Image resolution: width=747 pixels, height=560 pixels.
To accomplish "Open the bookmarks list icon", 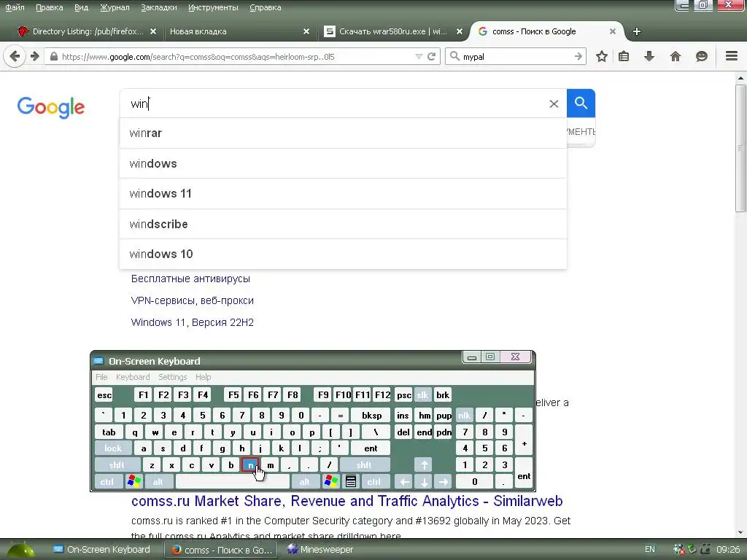I will [624, 57].
